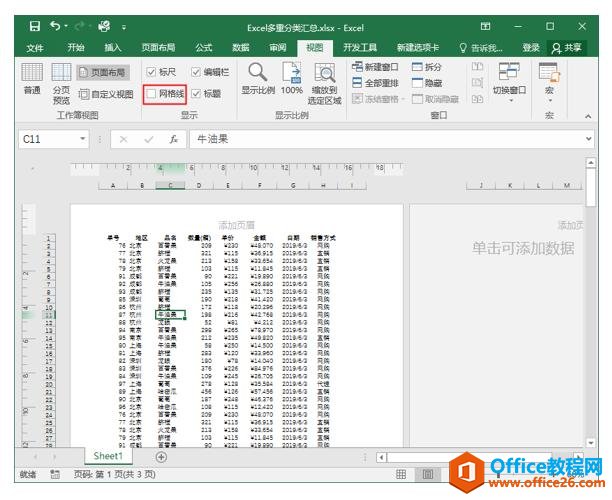Select the Sheet1 tab

coord(108,456)
